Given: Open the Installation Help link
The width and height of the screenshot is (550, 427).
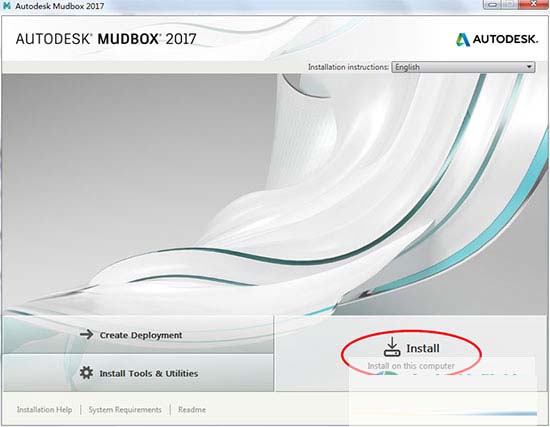Looking at the screenshot, I should 44,409.
